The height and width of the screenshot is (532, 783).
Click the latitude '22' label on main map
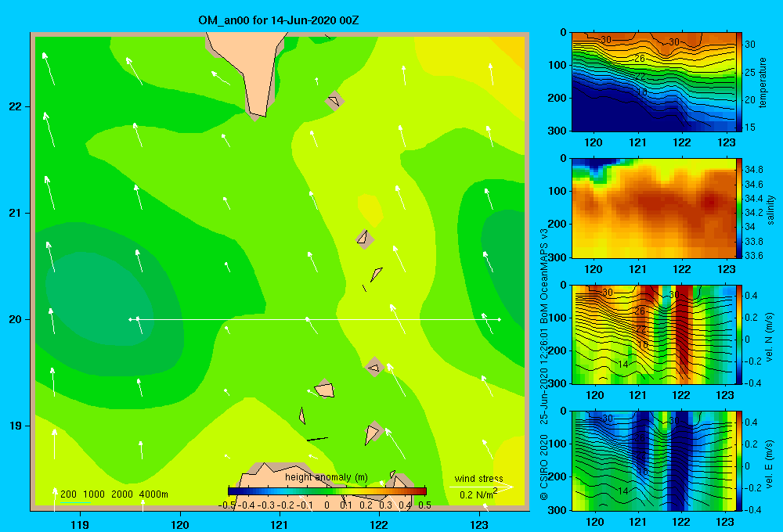tap(15, 106)
